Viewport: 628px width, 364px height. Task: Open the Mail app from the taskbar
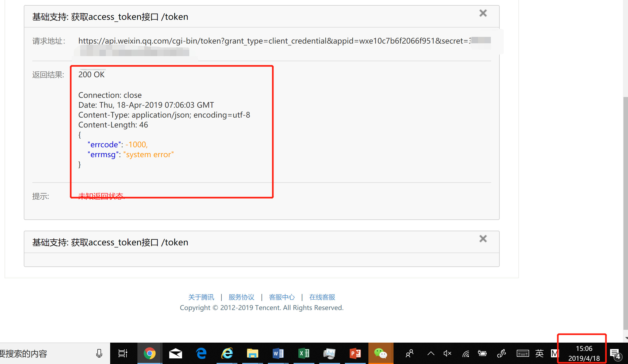coord(175,354)
